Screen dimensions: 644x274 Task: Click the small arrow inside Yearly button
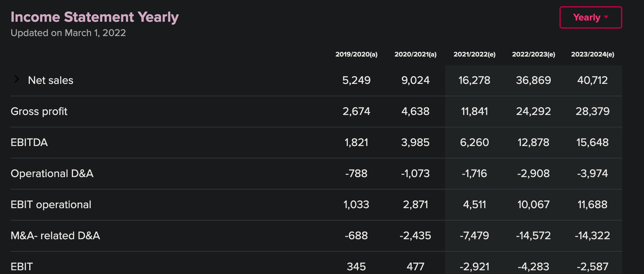click(606, 17)
